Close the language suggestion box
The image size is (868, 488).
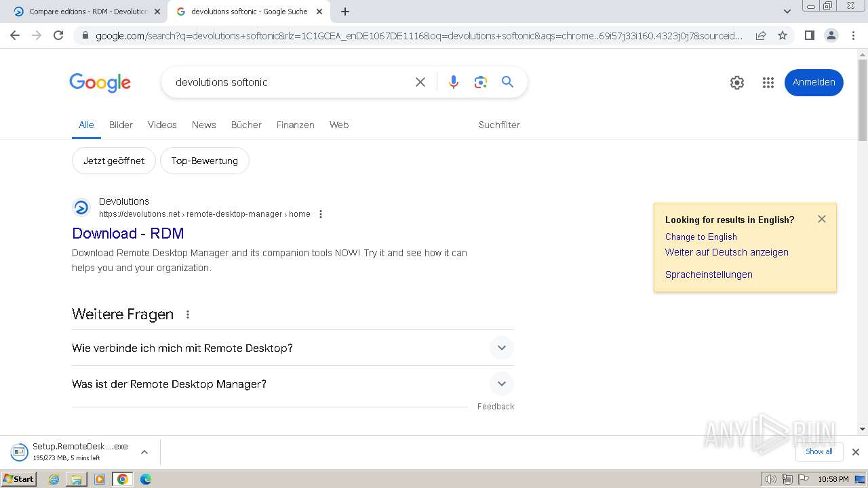[x=822, y=219]
